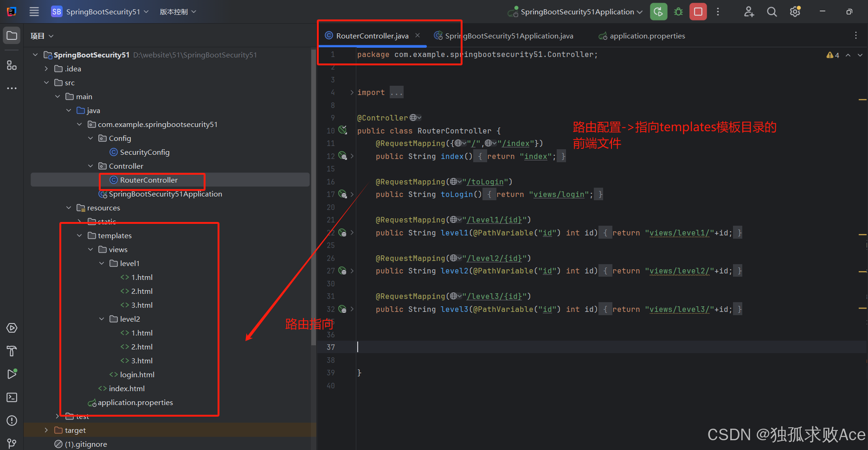Expand the .idea folder

[x=46, y=69]
